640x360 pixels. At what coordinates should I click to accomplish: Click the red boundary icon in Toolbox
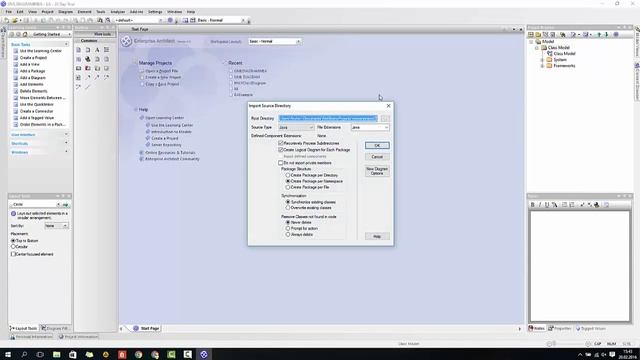88,69
